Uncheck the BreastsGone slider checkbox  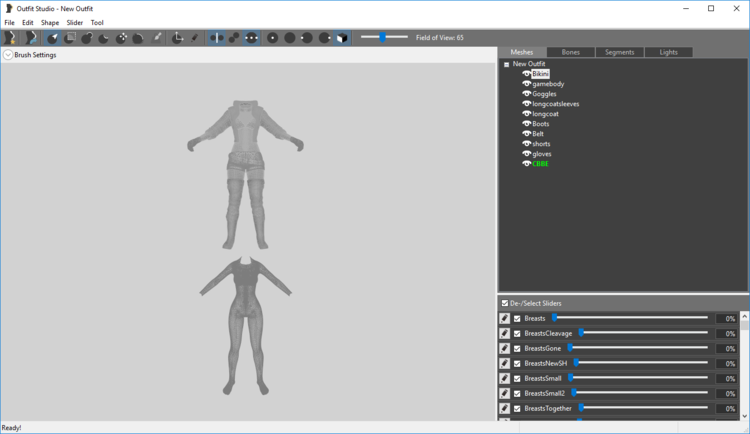click(x=517, y=348)
